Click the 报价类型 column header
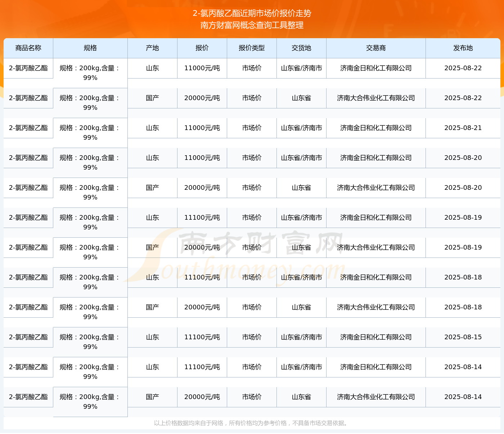 pyautogui.click(x=252, y=48)
